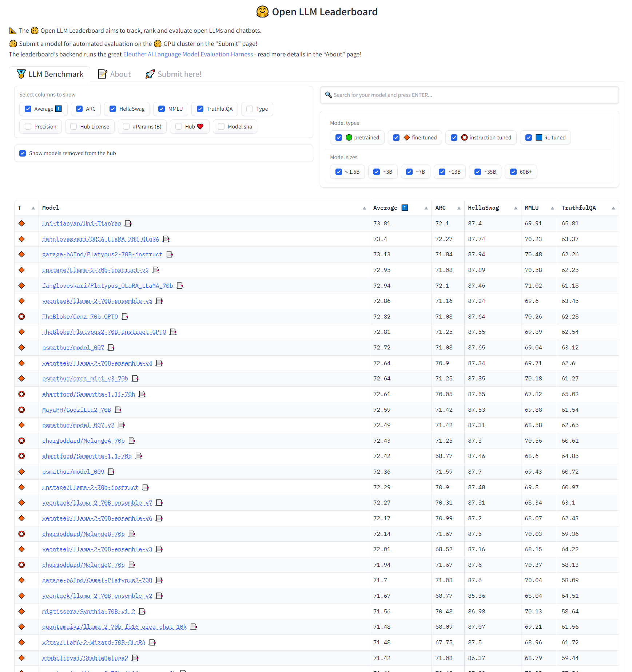Uncheck the TruthfulQA column checkbox
This screenshot has width=632, height=672.
tap(200, 109)
